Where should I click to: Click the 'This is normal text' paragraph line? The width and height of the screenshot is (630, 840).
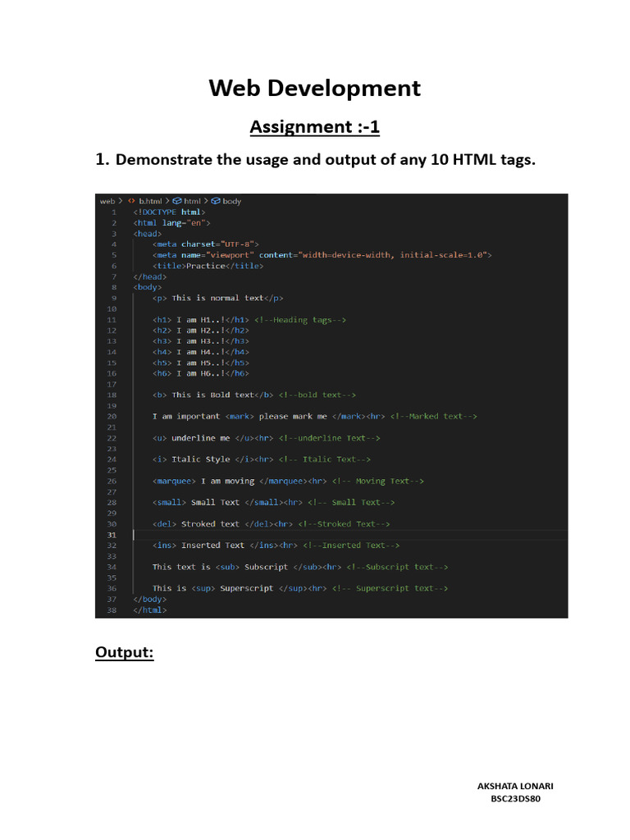tap(218, 298)
